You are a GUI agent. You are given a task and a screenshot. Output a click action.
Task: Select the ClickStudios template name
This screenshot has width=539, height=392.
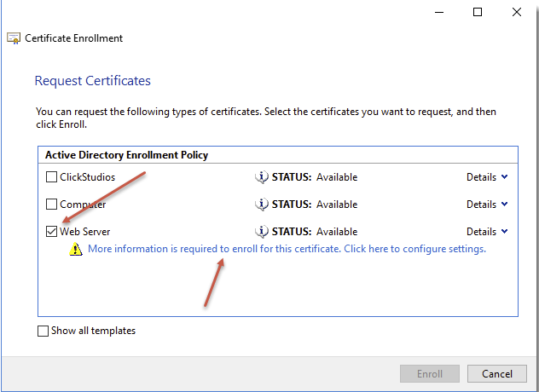click(x=87, y=177)
